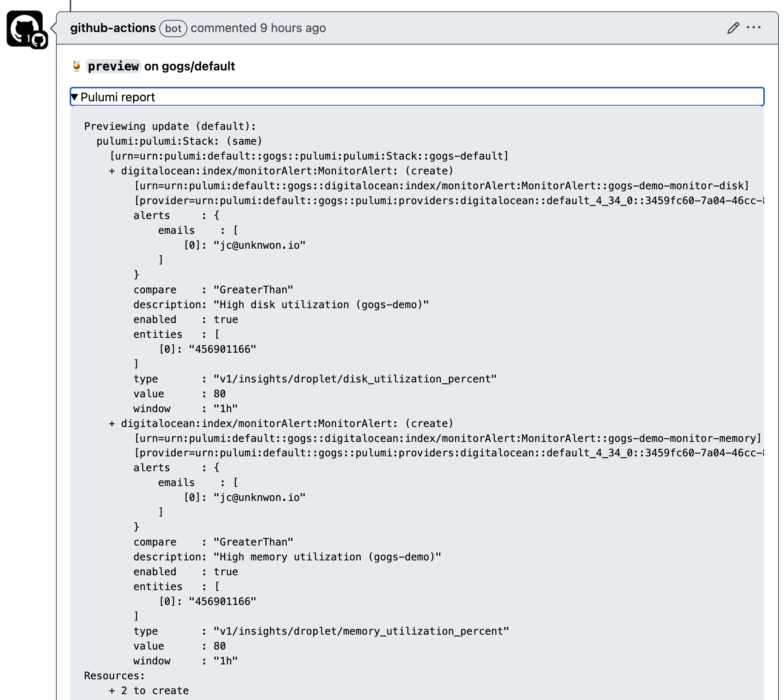This screenshot has height=700, width=784.
Task: Click the github-actions avatar image
Action: 25,29
